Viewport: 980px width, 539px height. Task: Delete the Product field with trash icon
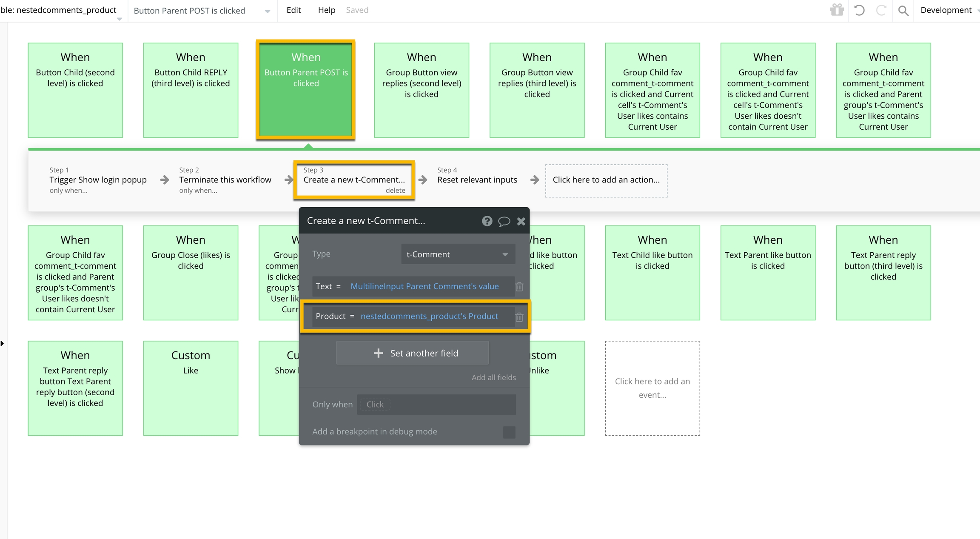coord(519,317)
